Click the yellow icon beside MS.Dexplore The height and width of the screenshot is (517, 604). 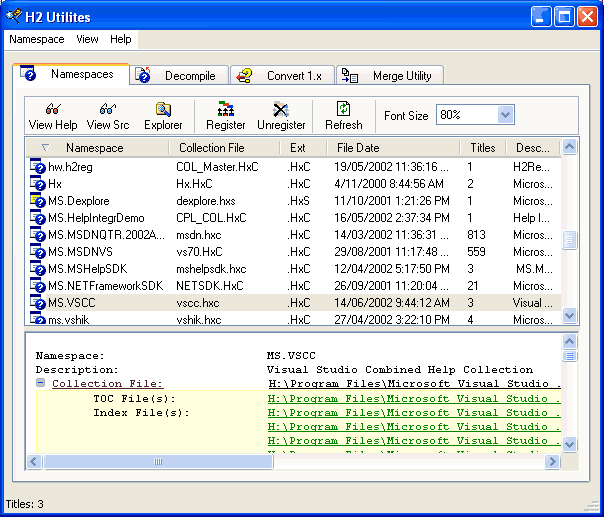(x=38, y=201)
